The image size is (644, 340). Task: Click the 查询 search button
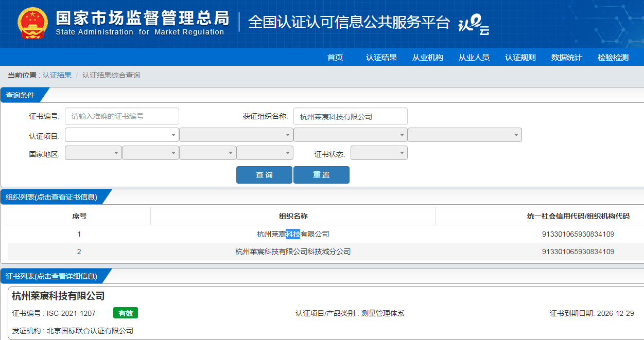click(x=264, y=175)
